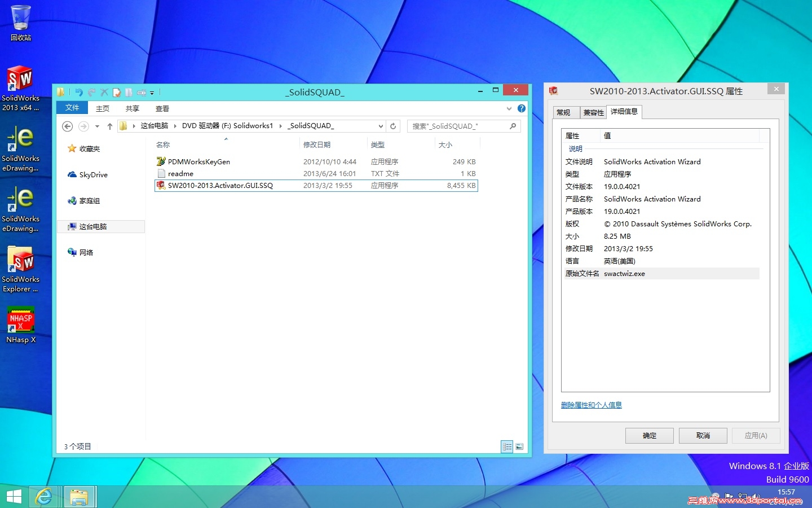Click the delete X icon in the quick access toolbar
Screen dimensions: 812x508
104,92
